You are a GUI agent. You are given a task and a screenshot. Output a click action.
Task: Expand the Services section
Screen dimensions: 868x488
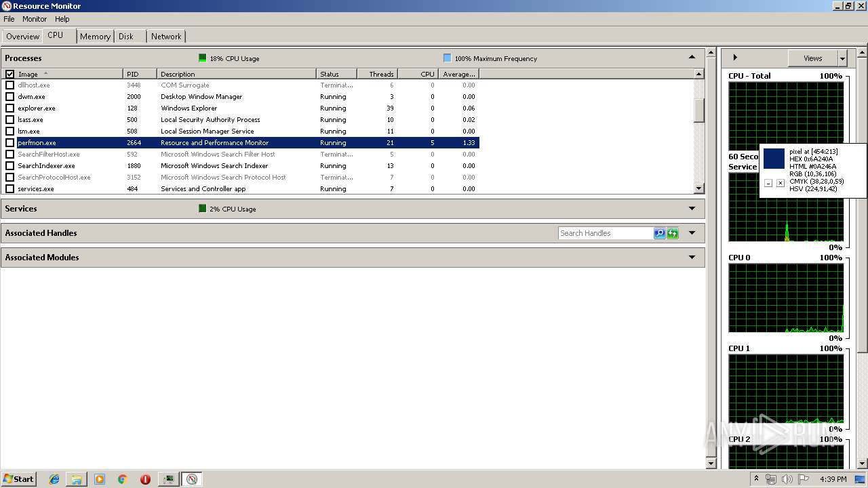pyautogui.click(x=692, y=209)
